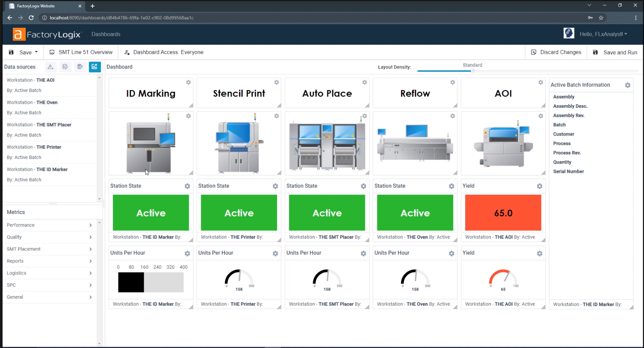Click the Discard Changes button
The image size is (644, 348).
pos(556,52)
